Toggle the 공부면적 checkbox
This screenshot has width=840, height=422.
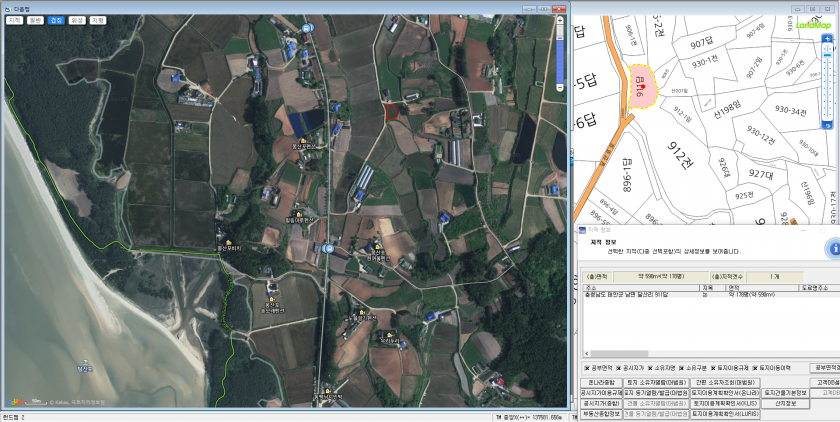click(x=587, y=368)
